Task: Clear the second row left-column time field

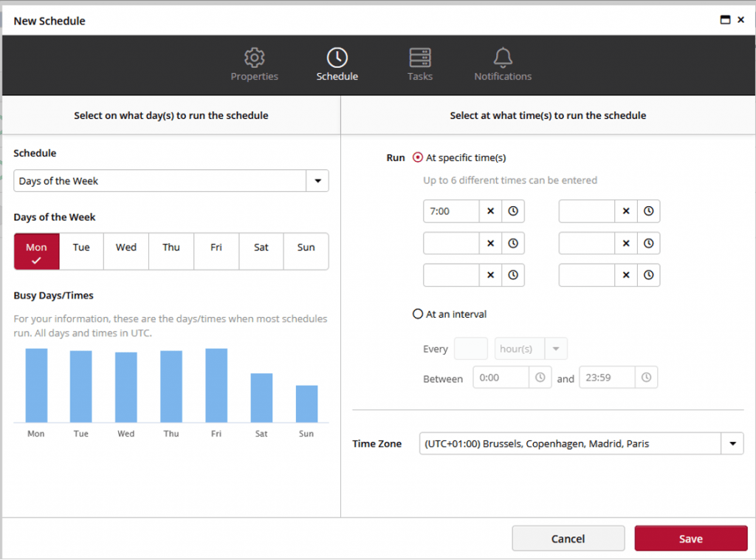Action: (x=490, y=243)
